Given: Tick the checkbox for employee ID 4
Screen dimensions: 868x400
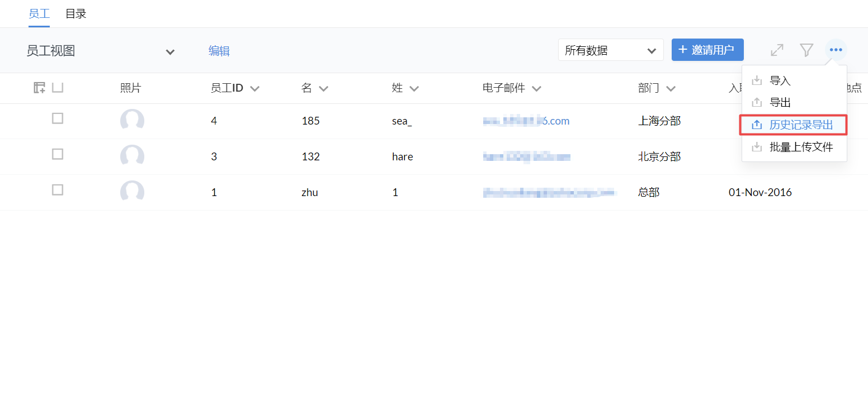Looking at the screenshot, I should 58,118.
